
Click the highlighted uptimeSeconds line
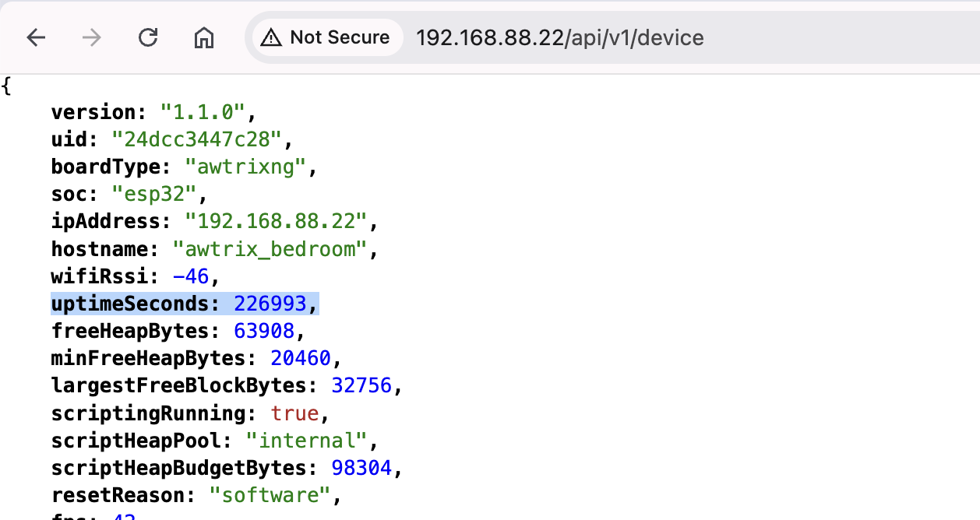pyautogui.click(x=185, y=304)
